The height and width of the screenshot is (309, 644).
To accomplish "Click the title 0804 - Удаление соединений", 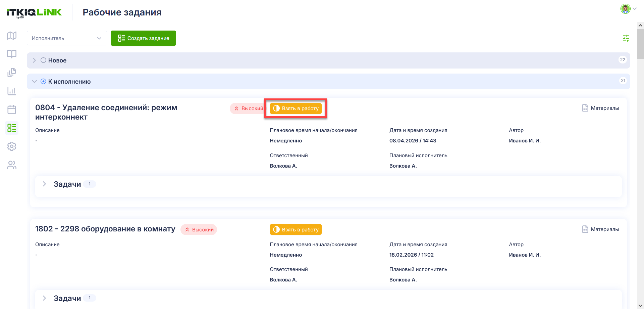I will pos(106,113).
